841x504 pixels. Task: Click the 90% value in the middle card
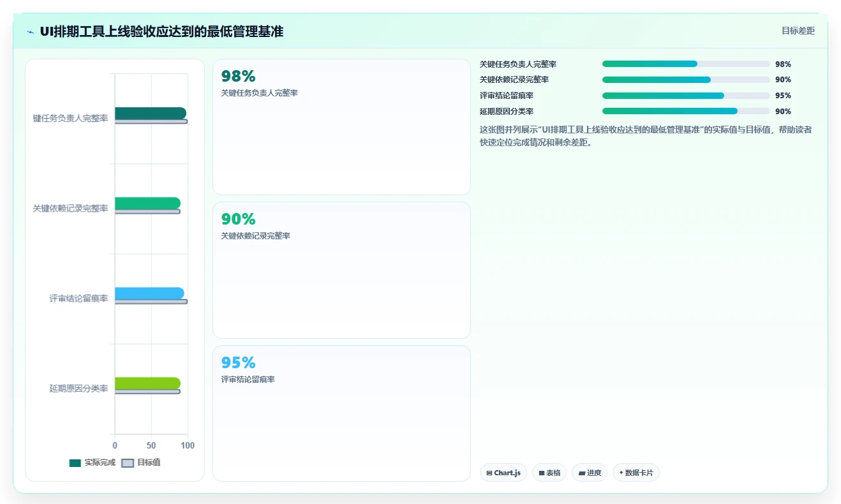pyautogui.click(x=238, y=219)
